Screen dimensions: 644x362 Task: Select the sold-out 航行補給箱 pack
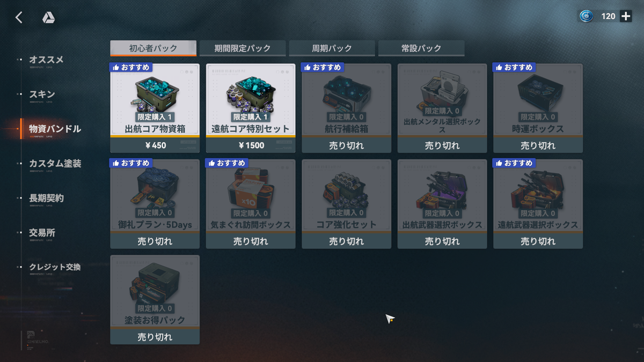[346, 108]
